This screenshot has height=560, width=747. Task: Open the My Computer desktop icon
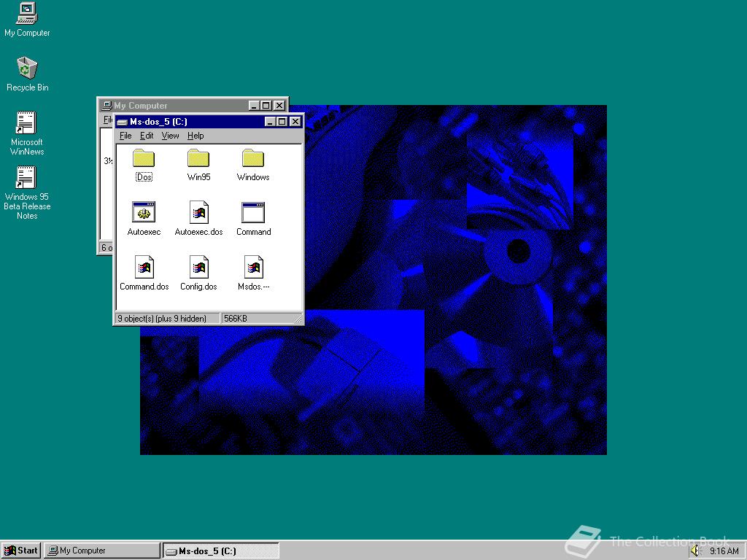point(27,13)
